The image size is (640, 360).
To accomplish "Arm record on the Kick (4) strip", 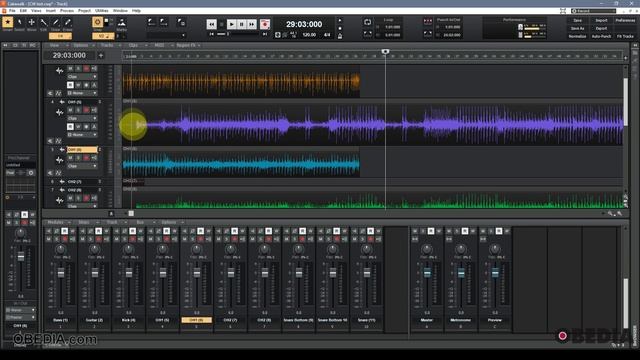I will [x=133, y=239].
